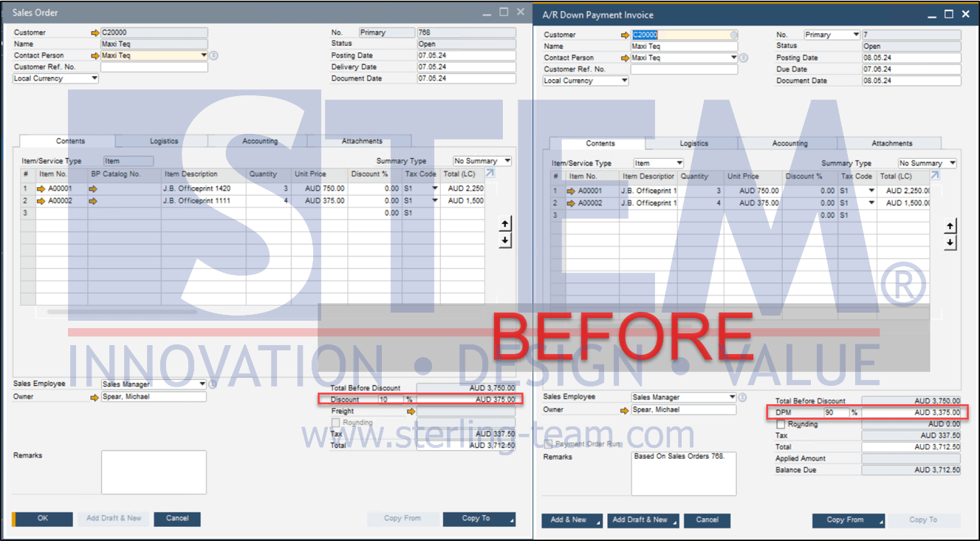The height and width of the screenshot is (541, 980).
Task: Click contact info icon beside Sales Order Contact Person
Action: click(214, 55)
